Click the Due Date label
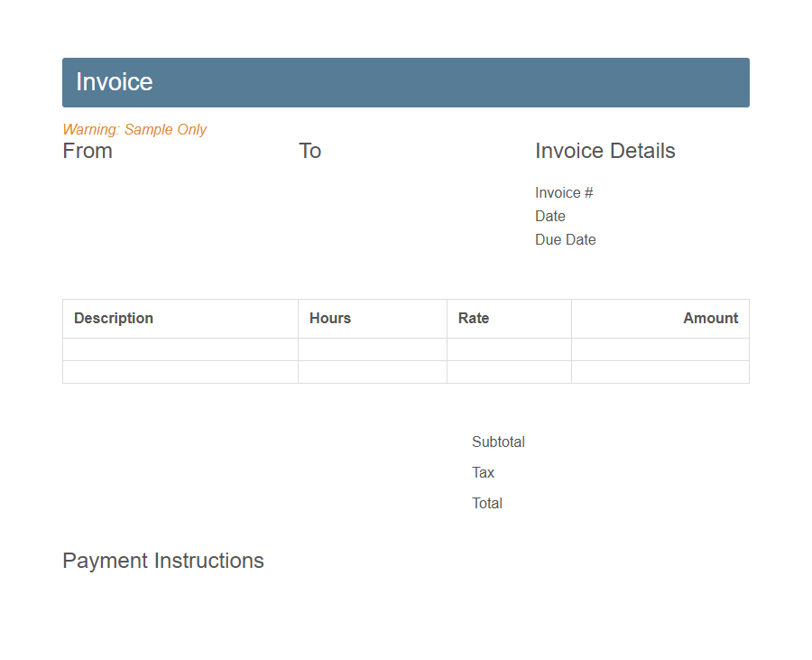The height and width of the screenshot is (660, 812). pyautogui.click(x=566, y=239)
